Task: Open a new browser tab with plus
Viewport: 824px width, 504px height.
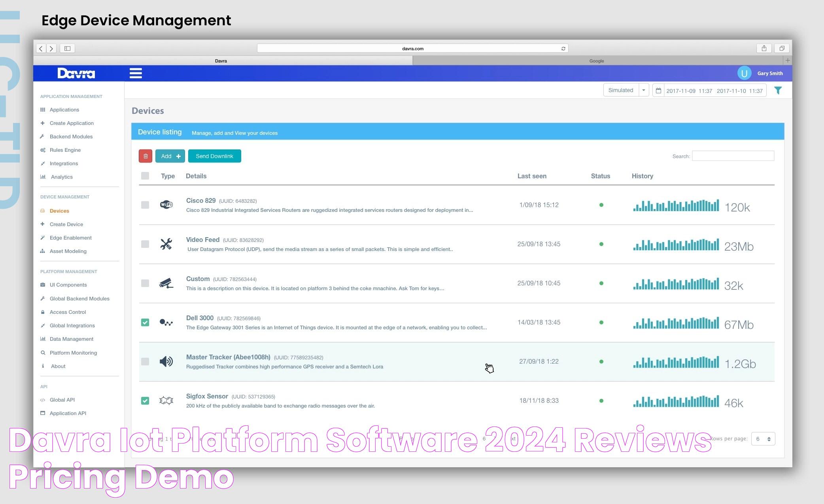Action: (x=788, y=60)
